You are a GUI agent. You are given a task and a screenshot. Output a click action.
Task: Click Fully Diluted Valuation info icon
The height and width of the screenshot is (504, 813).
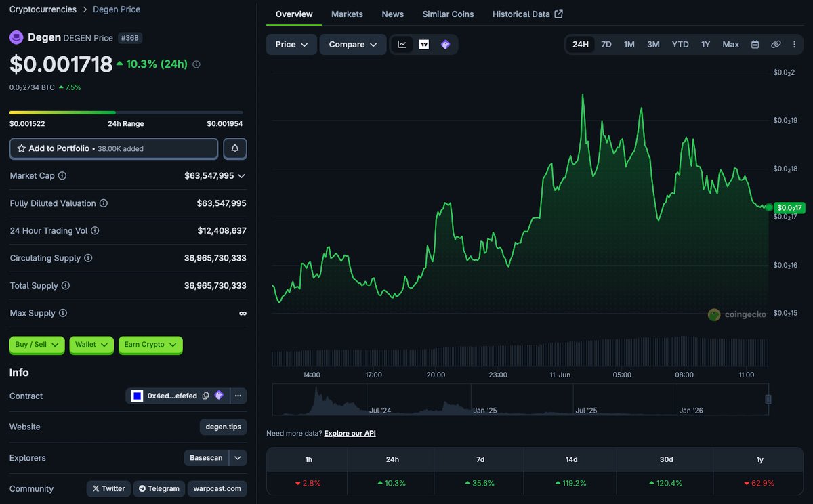point(104,203)
